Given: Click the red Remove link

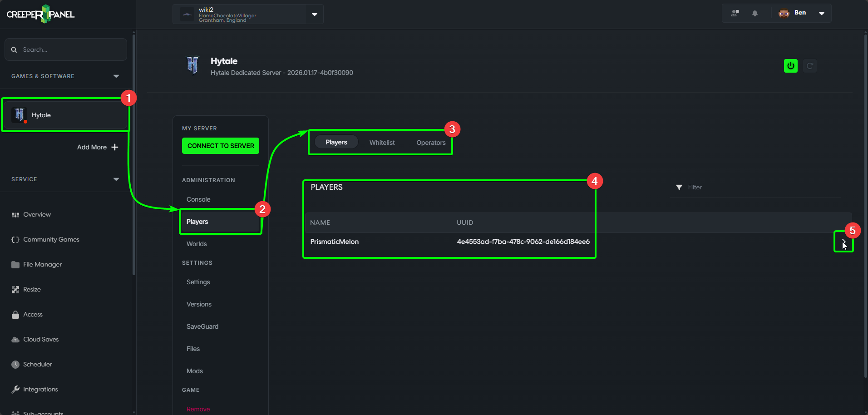Looking at the screenshot, I should (198, 409).
